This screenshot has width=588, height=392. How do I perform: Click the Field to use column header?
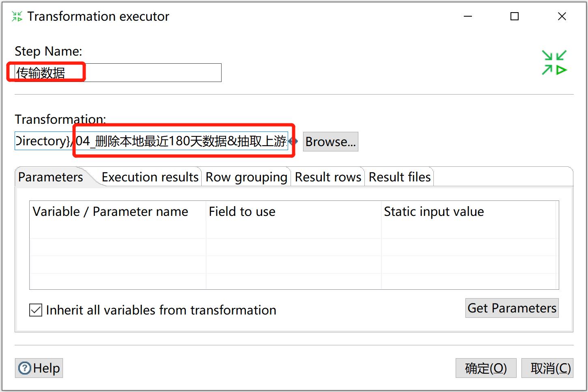(x=293, y=211)
